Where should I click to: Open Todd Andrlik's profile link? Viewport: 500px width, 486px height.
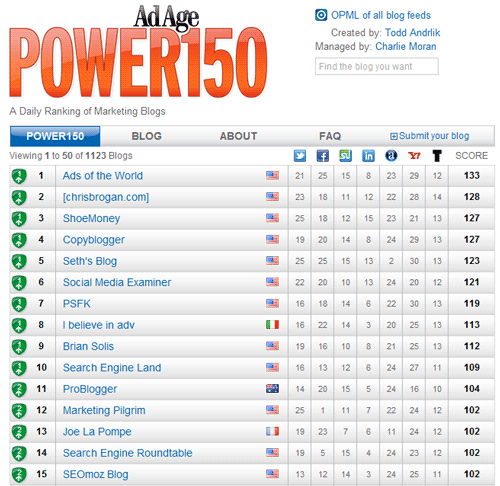click(x=412, y=33)
